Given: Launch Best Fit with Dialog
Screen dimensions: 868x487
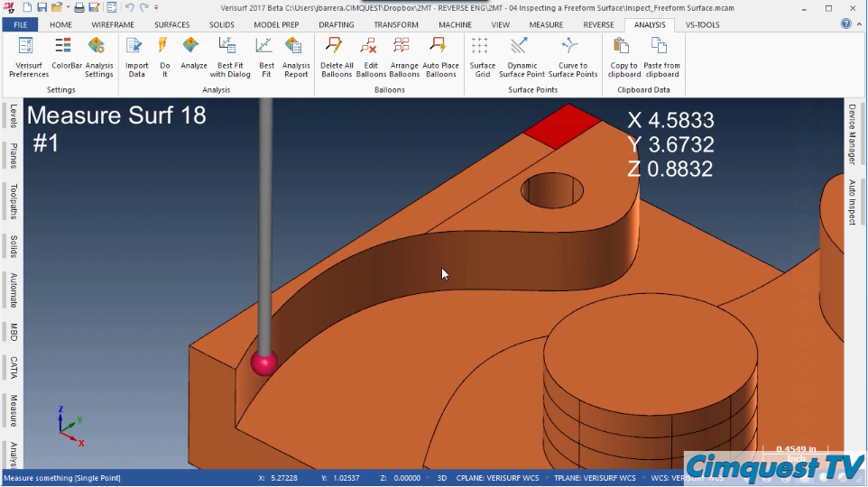Looking at the screenshot, I should click(x=230, y=57).
